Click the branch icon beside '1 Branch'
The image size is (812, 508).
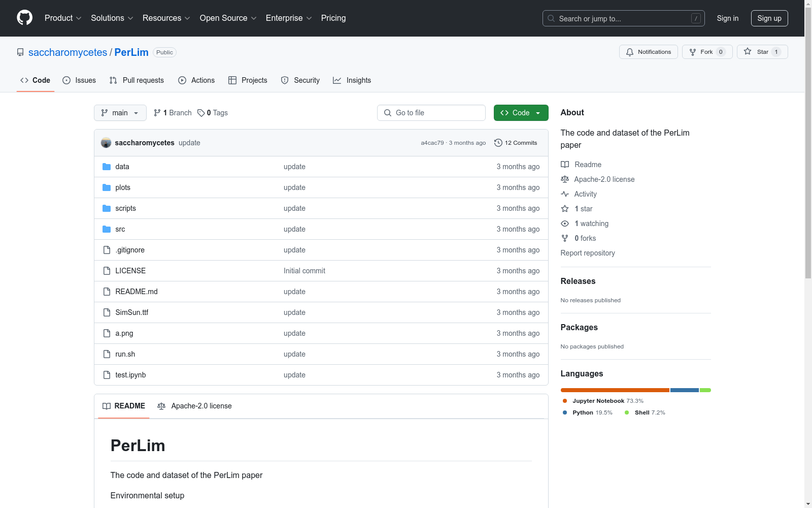[157, 113]
